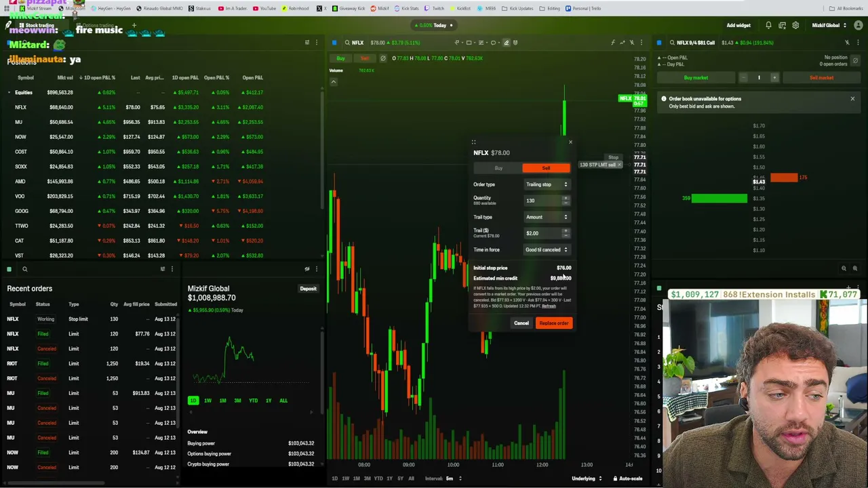This screenshot has width=868, height=488.
Task: Open the filter icon in the Positions widget
Action: [x=307, y=43]
